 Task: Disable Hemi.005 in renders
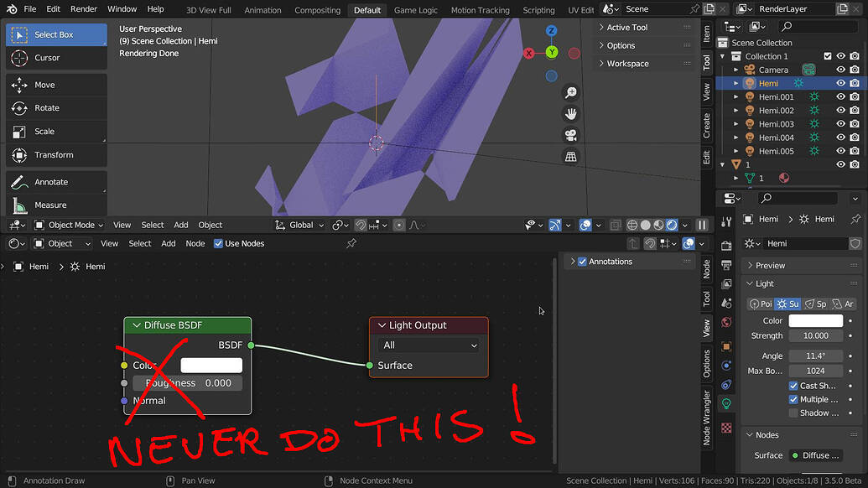point(855,151)
